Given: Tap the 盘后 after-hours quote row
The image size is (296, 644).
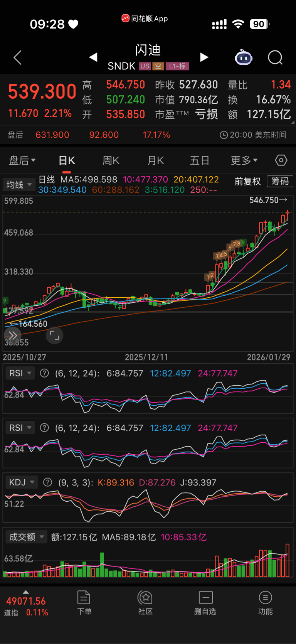Looking at the screenshot, I should (x=148, y=135).
